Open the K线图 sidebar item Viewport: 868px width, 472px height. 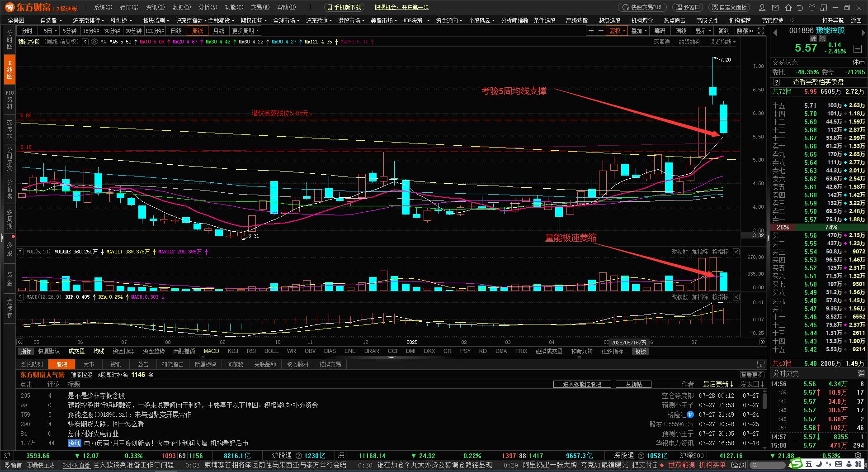point(9,70)
